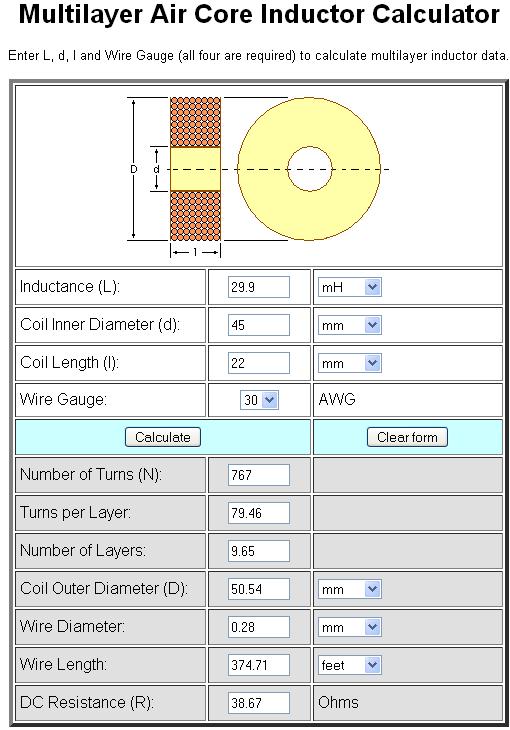Click the 'Ohms' unit text
Screen dimensions: 510x730
point(339,703)
